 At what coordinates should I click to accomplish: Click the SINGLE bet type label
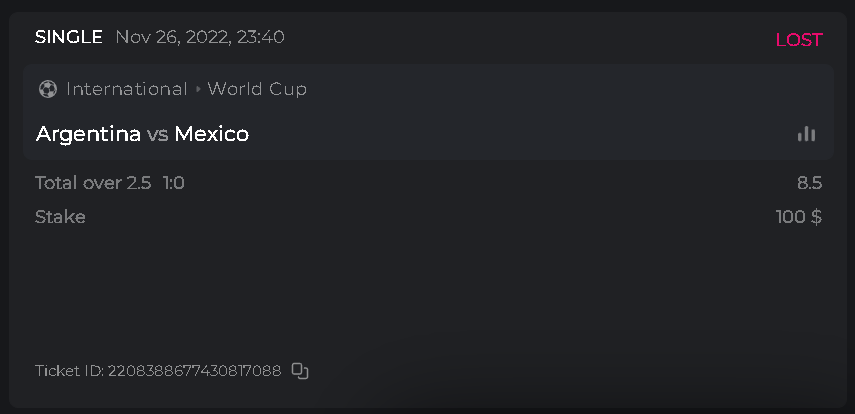69,38
